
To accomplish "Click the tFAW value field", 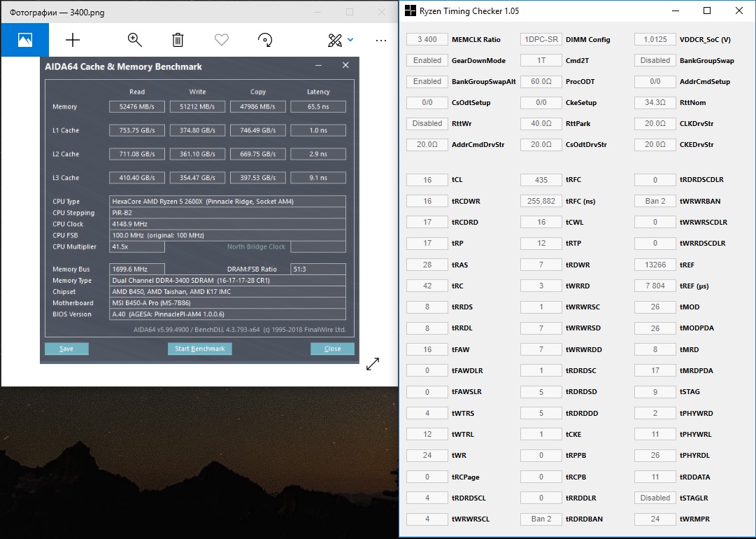I will pos(427,349).
